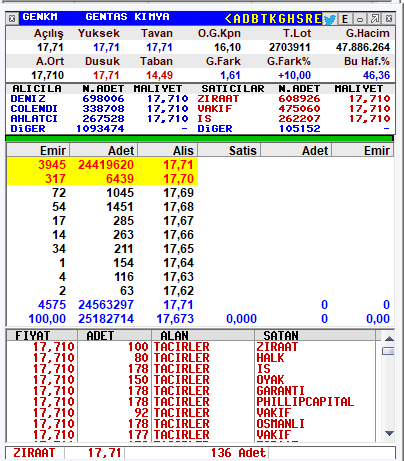Click the yellow 'B' shortcut letter in title bar

click(255, 19)
